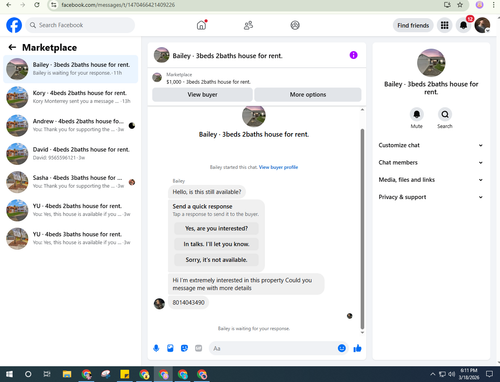Expand Customize chat section
This screenshot has width=500, height=382.
point(431,145)
